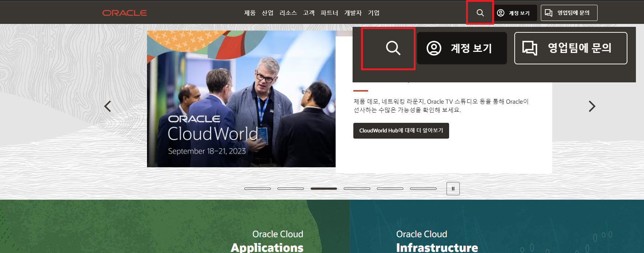Open the 고객 menu

click(x=309, y=13)
